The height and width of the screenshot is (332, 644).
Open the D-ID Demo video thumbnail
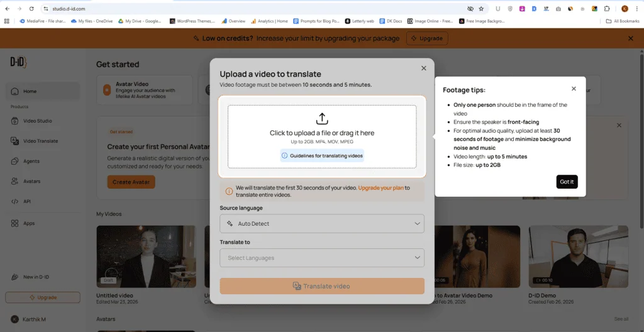(579, 257)
